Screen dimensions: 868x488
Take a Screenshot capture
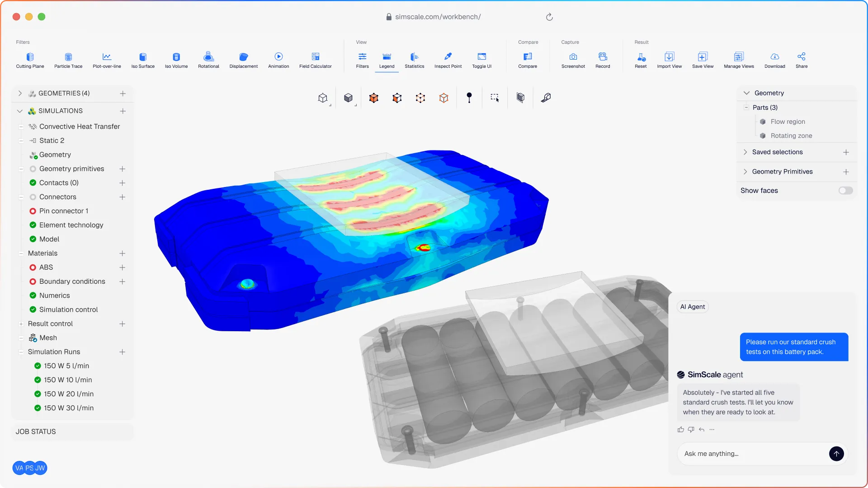click(573, 60)
